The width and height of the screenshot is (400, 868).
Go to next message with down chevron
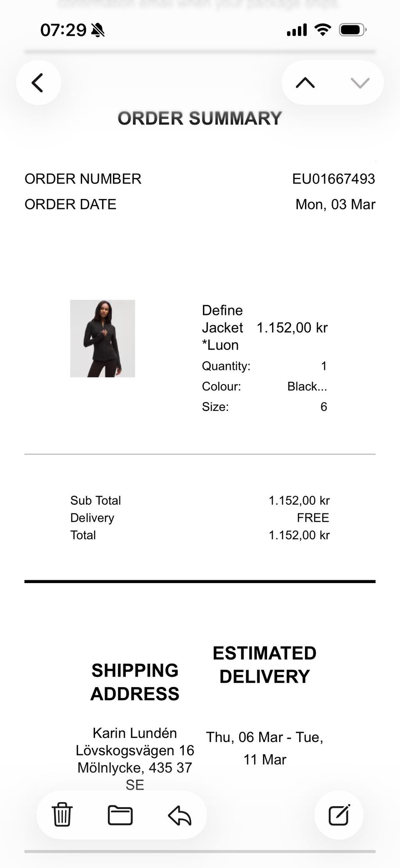tap(360, 83)
